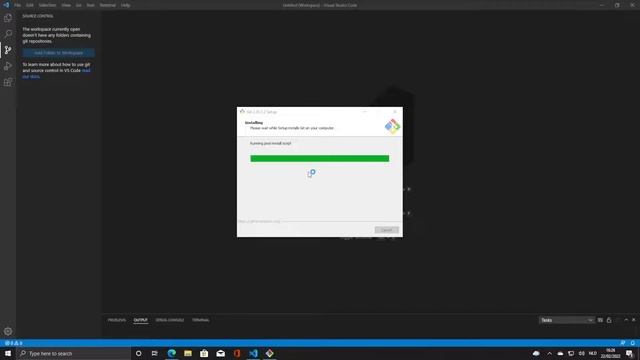Image resolution: width=640 pixels, height=360 pixels.
Task: Click the NLD input language indicator
Action: tap(593, 353)
